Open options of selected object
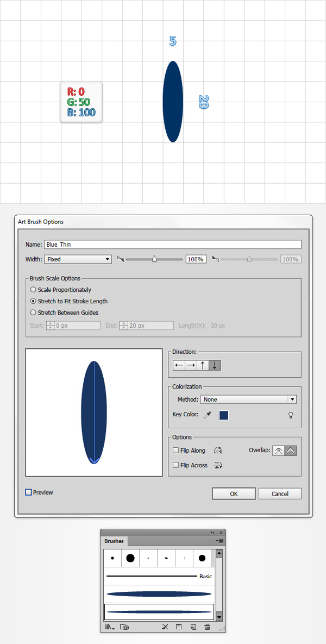 179,627
